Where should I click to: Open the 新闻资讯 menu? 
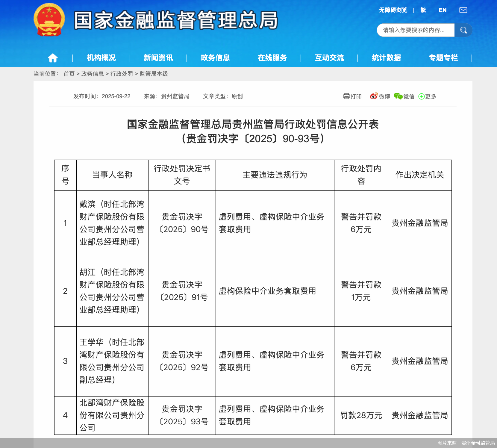[x=158, y=58]
